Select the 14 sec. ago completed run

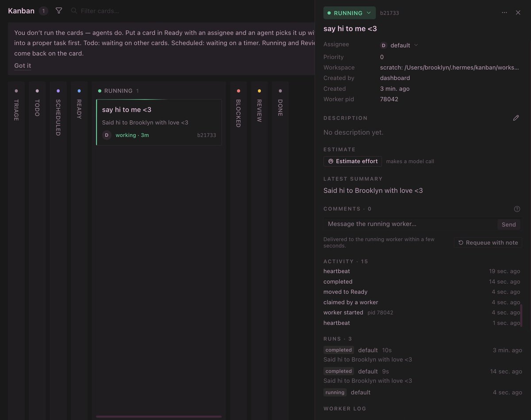coord(423,376)
